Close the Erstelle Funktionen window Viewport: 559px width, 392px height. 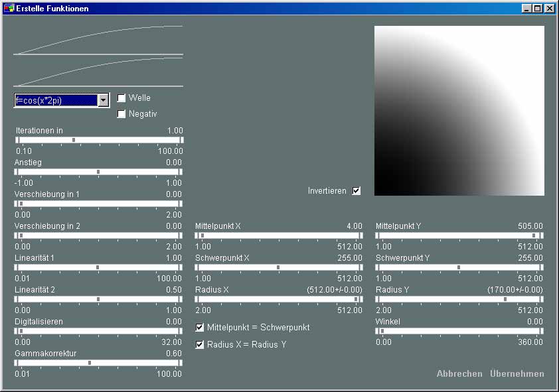550,8
